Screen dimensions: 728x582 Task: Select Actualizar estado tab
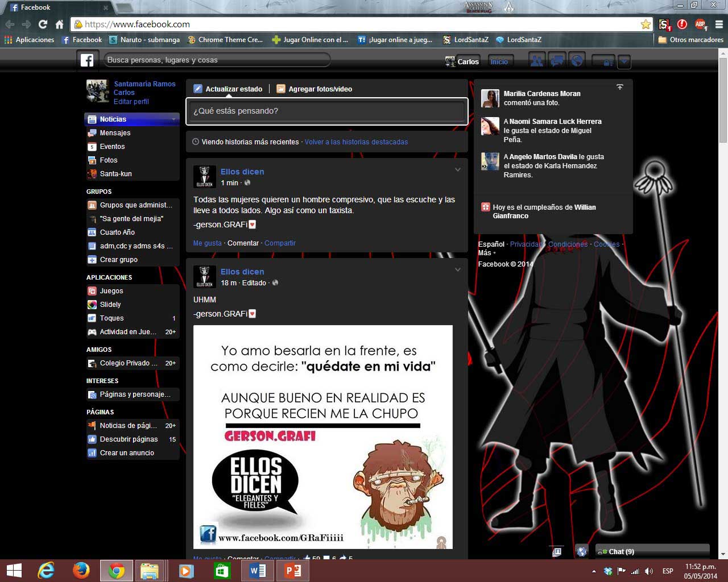(228, 89)
